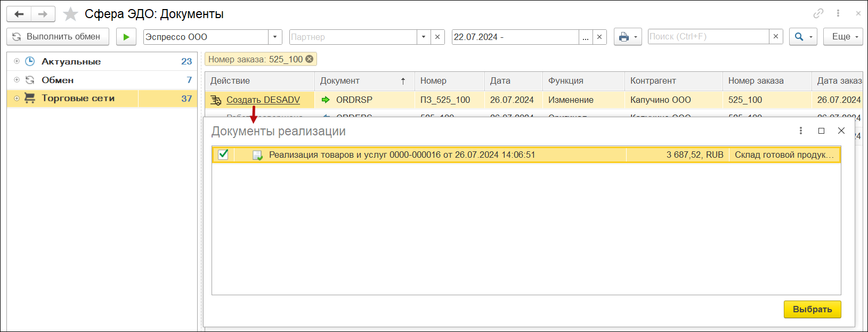The image size is (868, 332).
Task: Click the date period field 22.07.2024
Action: click(515, 37)
